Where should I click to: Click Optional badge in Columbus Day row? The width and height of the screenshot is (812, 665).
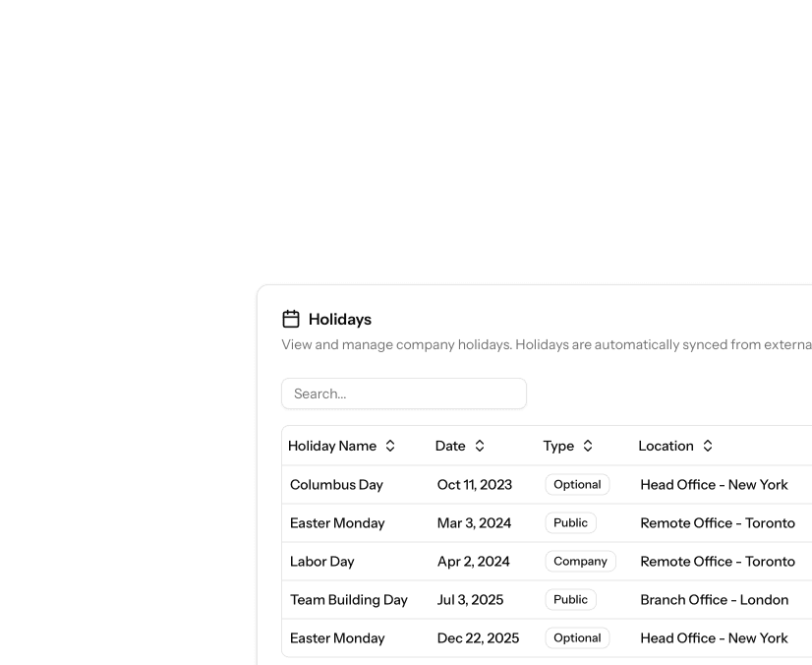577,485
